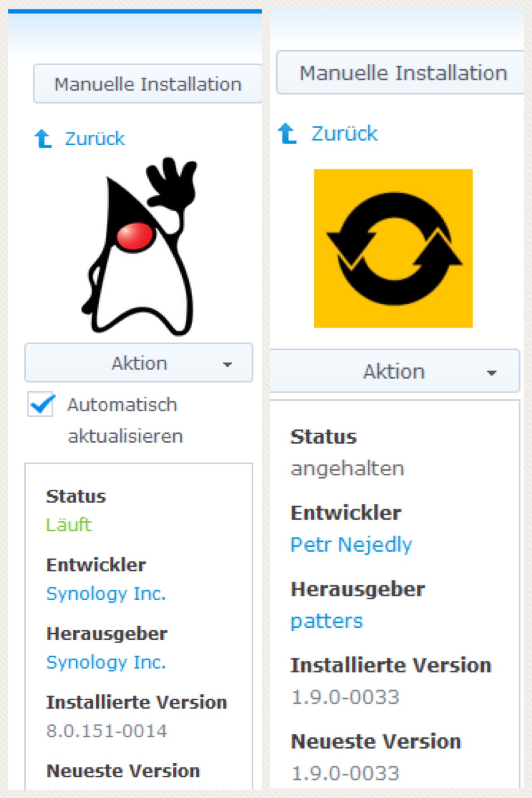Open the Aktion dropdown under sync icon
This screenshot has width=532, height=798.
click(x=395, y=371)
